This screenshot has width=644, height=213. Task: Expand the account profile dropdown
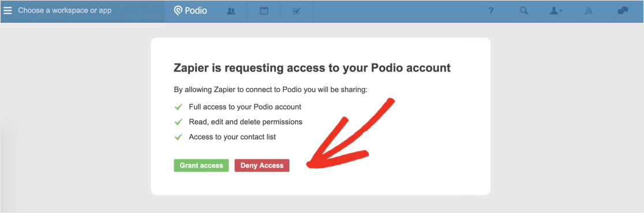click(556, 11)
